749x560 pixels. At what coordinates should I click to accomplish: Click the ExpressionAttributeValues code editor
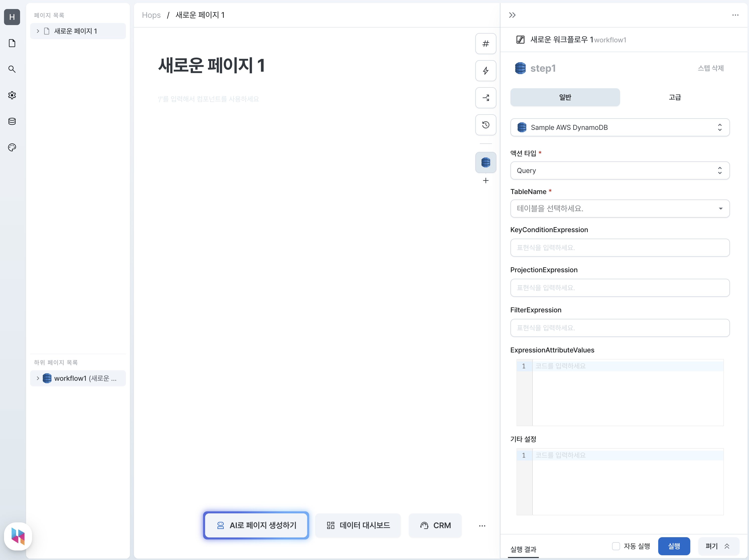click(x=620, y=392)
